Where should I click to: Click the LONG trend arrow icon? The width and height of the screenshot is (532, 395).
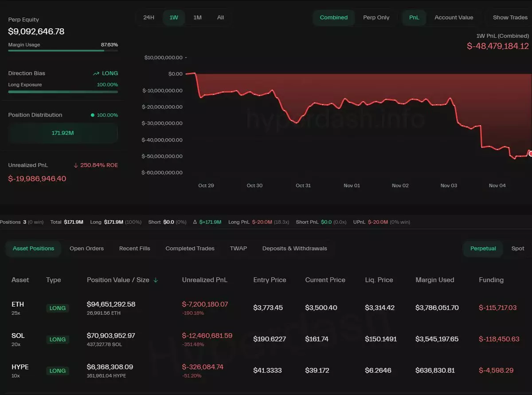pyautogui.click(x=96, y=74)
